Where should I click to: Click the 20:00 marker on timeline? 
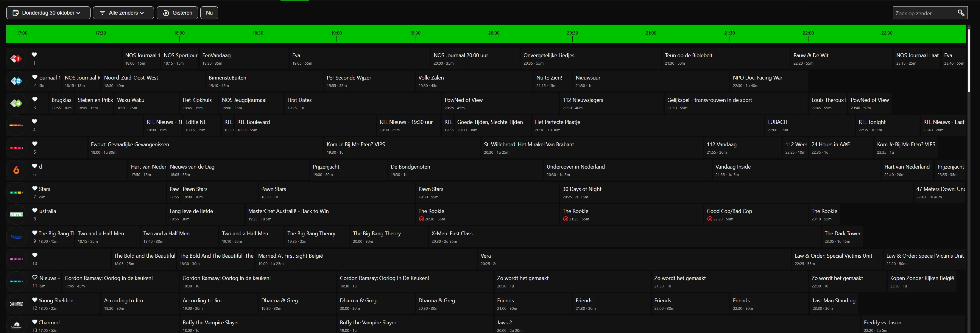click(x=494, y=34)
